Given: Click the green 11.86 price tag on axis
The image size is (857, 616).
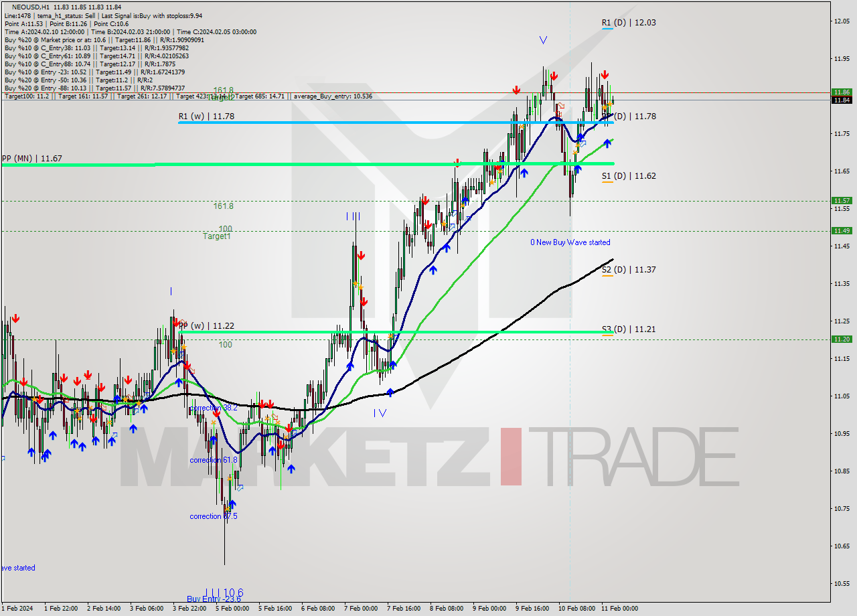Looking at the screenshot, I should point(842,92).
